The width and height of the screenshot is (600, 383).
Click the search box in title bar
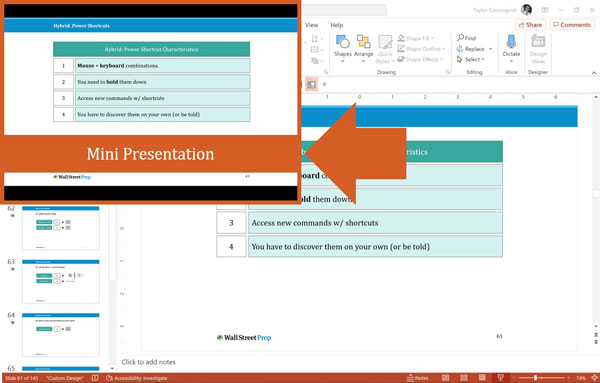(x=344, y=10)
